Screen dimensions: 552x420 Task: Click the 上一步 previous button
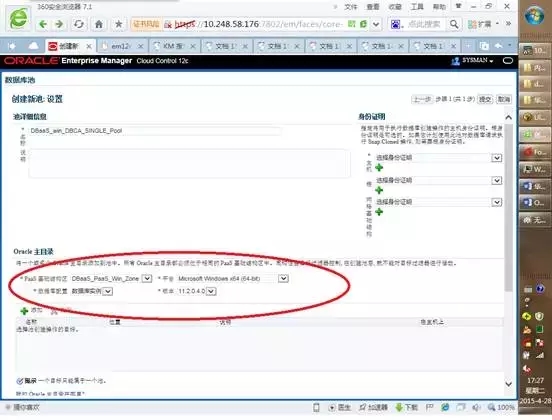[422, 99]
